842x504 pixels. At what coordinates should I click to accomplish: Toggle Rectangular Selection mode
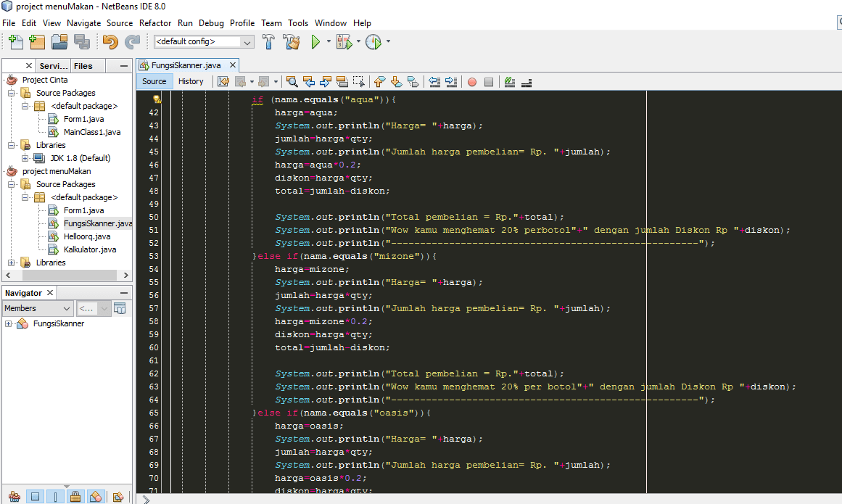tap(359, 82)
